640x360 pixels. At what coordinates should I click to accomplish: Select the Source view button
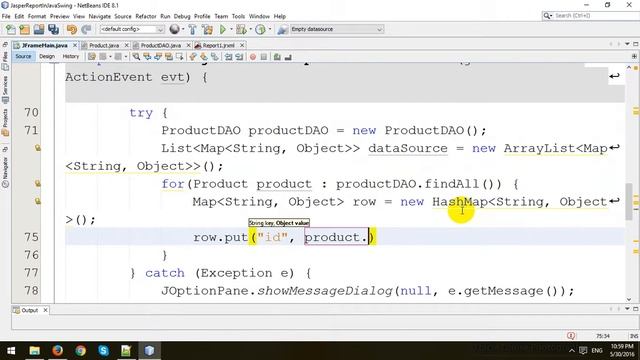pyautogui.click(x=23, y=56)
